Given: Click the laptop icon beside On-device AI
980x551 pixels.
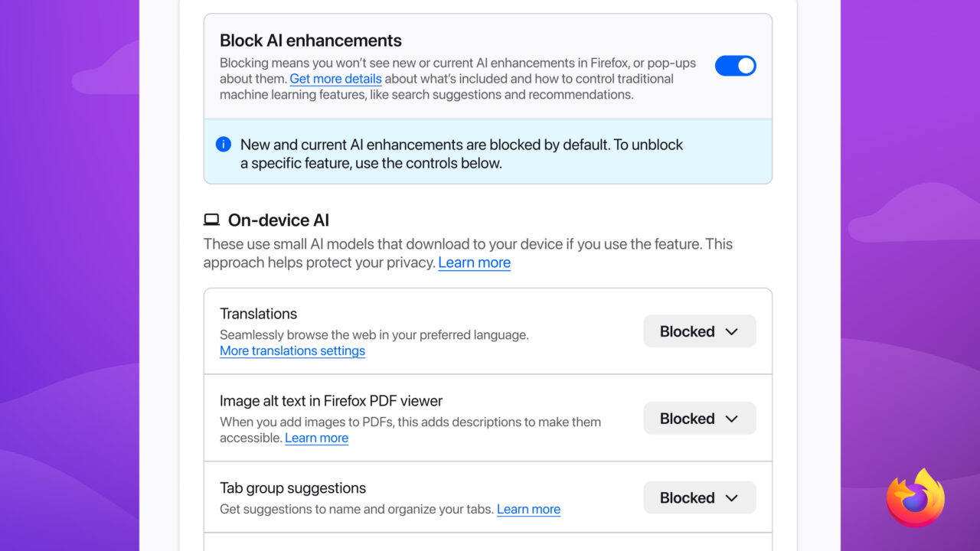Looking at the screenshot, I should [x=211, y=220].
